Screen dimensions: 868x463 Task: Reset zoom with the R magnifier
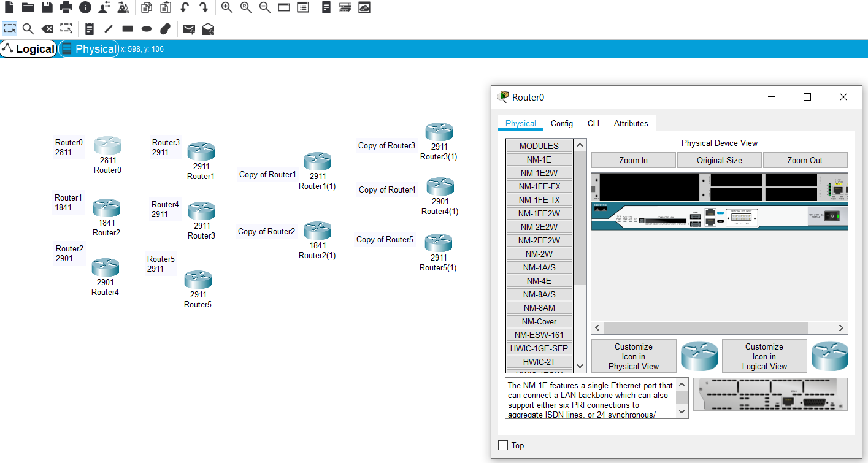point(246,7)
